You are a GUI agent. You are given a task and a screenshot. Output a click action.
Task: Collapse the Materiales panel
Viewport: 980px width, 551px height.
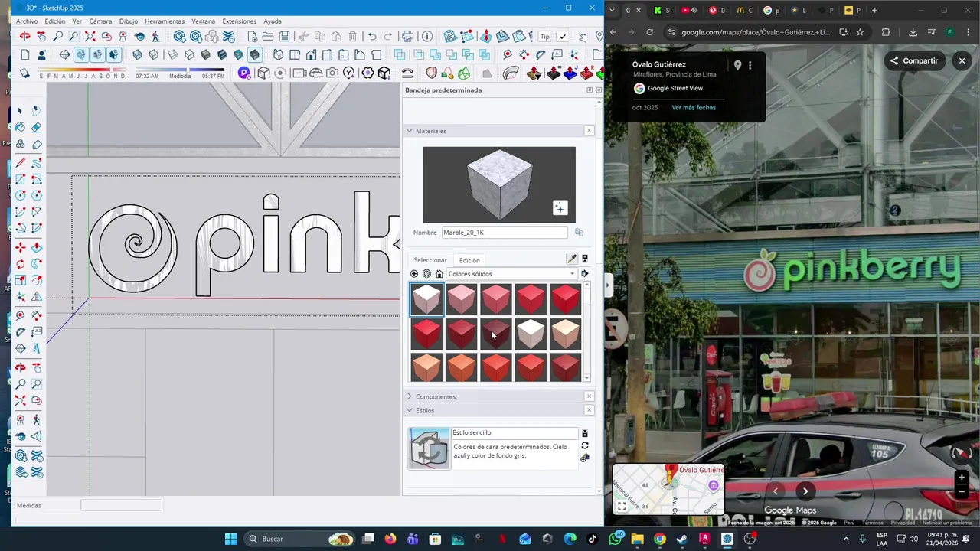point(410,131)
